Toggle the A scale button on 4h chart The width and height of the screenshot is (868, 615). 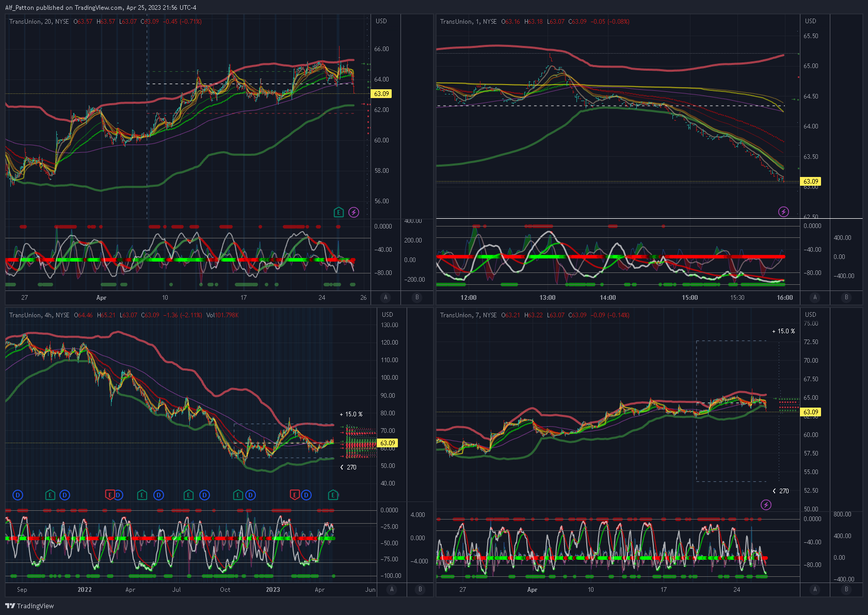click(392, 589)
